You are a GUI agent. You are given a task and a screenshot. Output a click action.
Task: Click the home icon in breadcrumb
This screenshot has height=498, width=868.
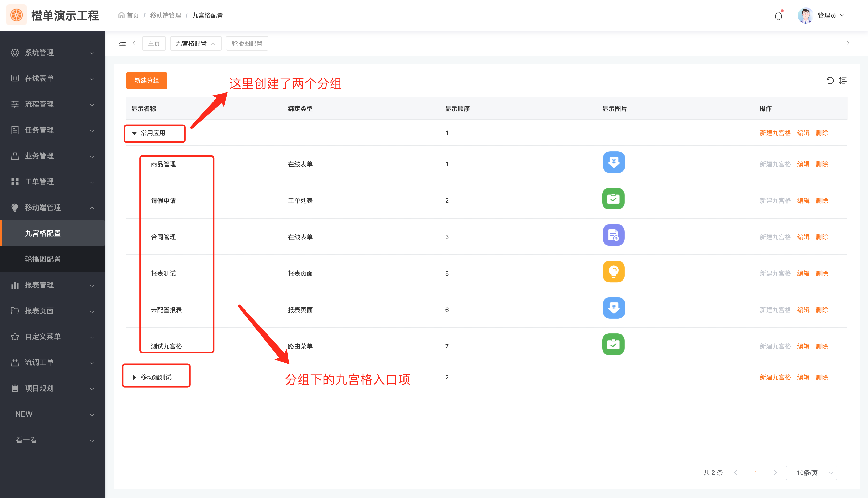click(121, 15)
